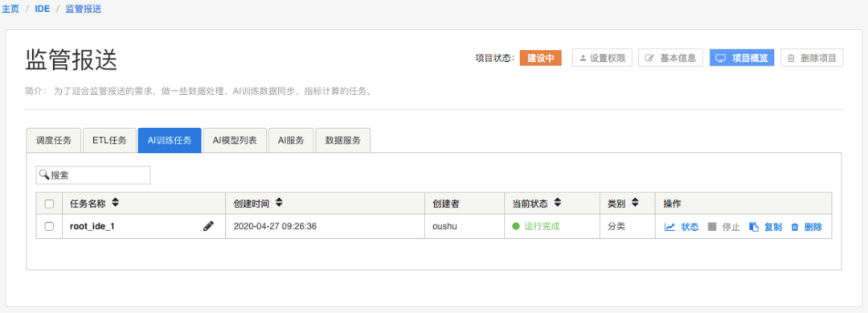The width and height of the screenshot is (868, 313).
Task: Click the 设置权限 button
Action: [x=602, y=58]
